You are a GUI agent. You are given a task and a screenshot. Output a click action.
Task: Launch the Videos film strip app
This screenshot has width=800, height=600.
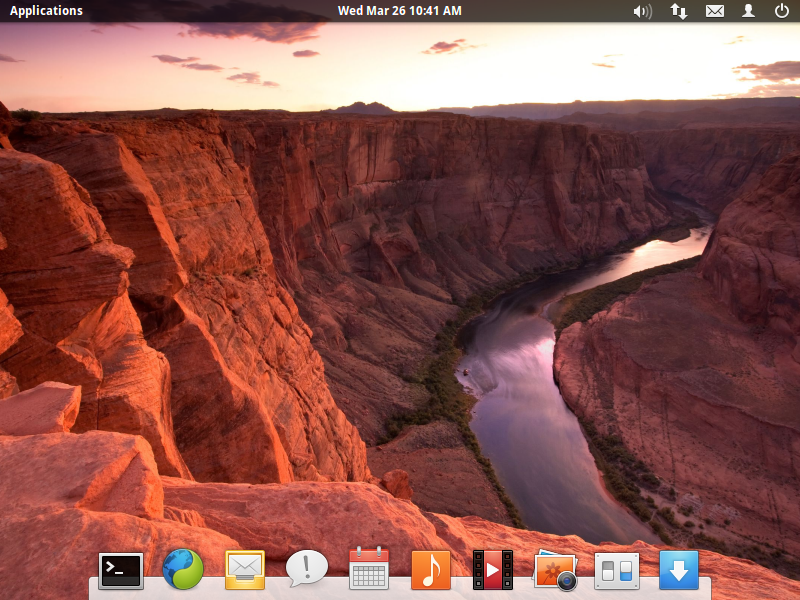493,570
